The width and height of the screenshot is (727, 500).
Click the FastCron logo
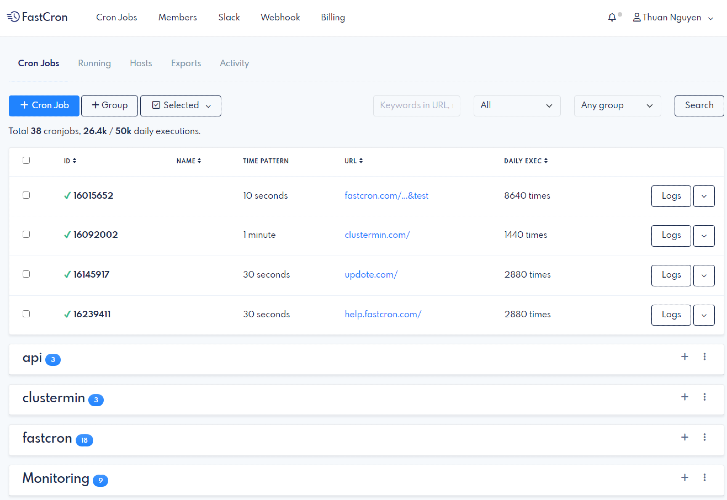coord(38,17)
